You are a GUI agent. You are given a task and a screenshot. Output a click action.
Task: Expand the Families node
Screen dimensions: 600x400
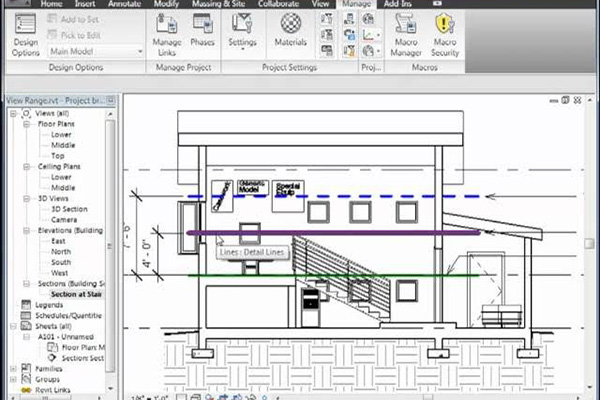13,369
